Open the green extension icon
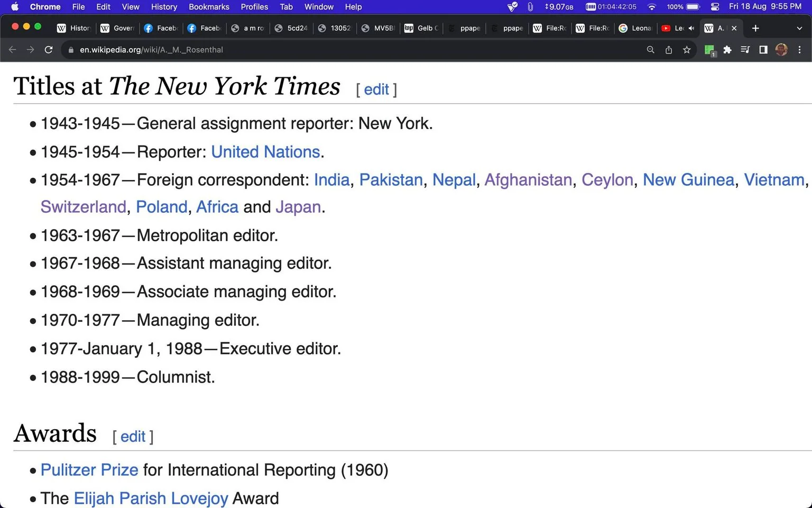 click(710, 50)
